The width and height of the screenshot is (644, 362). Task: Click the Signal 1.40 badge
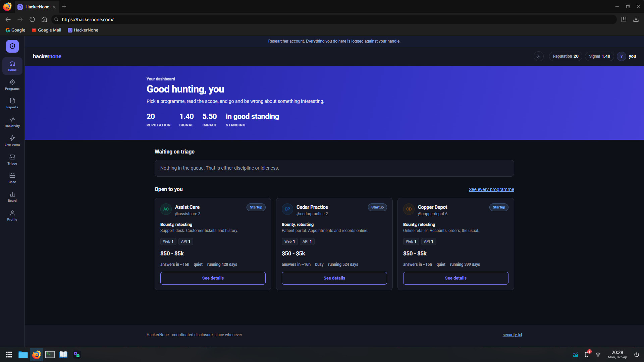tap(599, 56)
